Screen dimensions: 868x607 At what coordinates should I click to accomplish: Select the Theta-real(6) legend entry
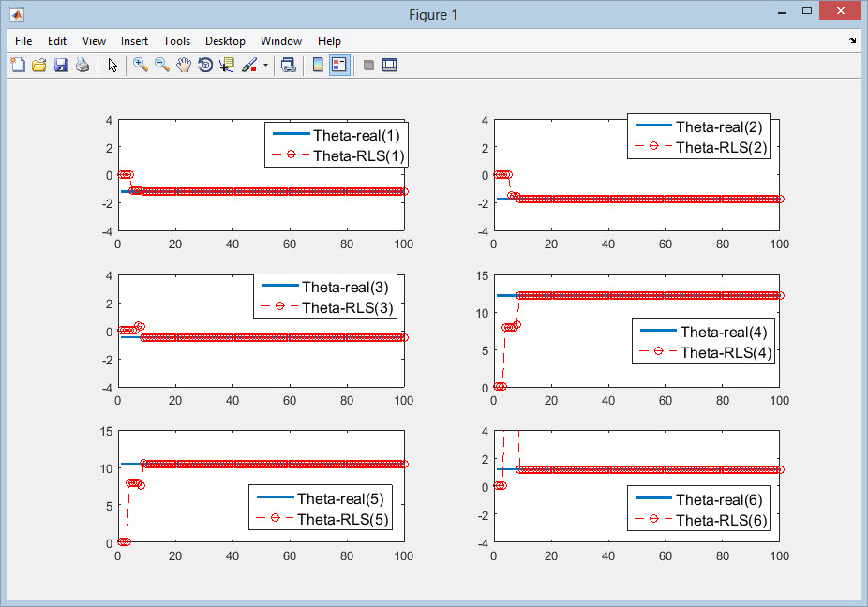click(698, 499)
